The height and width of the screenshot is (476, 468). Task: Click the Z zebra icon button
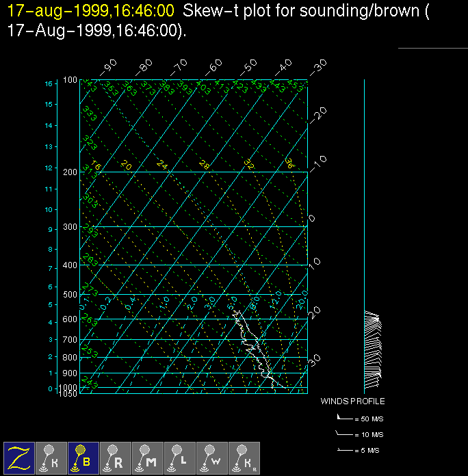click(19, 458)
